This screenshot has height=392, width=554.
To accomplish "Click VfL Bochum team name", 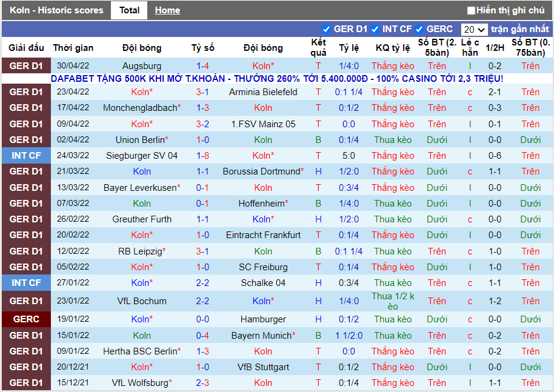I will coord(142,301).
